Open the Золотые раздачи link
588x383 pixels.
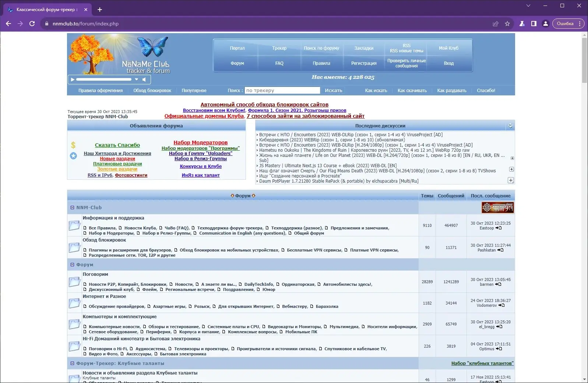click(x=117, y=169)
